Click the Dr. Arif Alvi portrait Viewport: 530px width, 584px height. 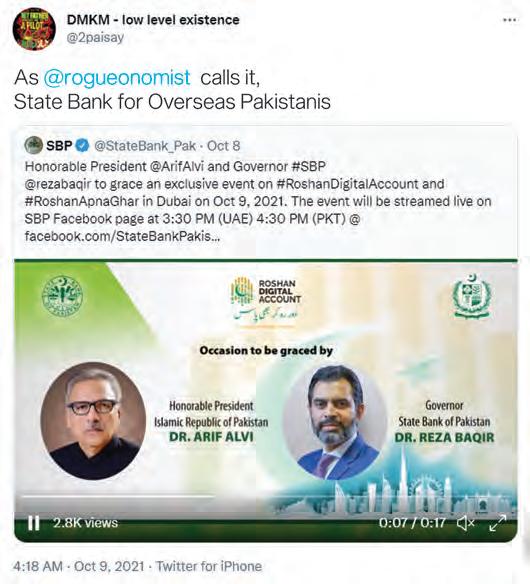pos(93,421)
